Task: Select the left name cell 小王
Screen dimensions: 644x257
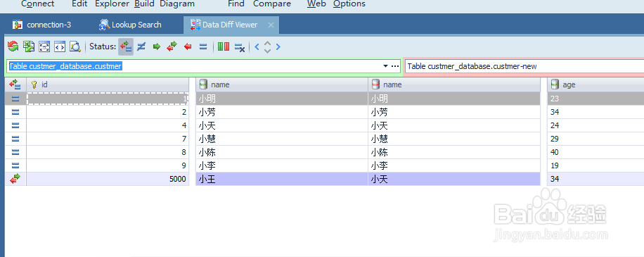Action: [282, 180]
